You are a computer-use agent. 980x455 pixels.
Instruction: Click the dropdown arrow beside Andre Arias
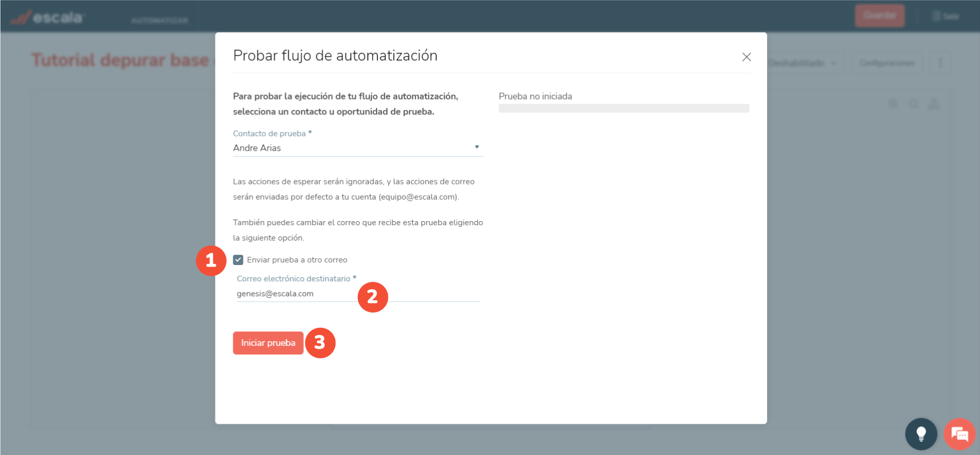pyautogui.click(x=477, y=147)
